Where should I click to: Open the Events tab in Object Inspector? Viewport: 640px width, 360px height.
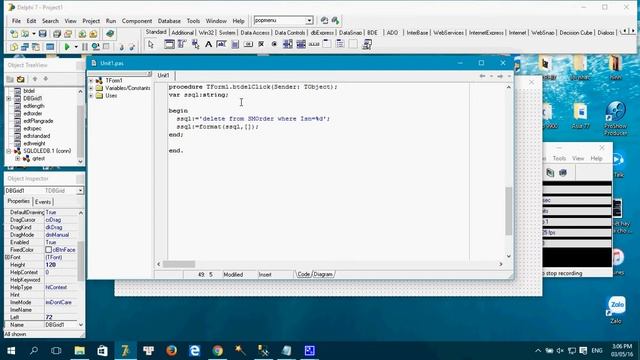43,202
